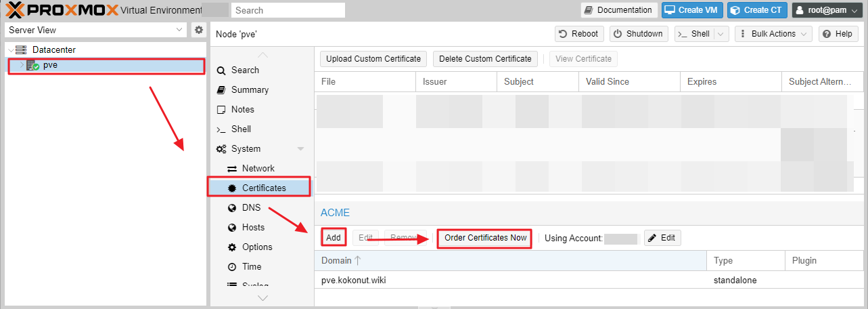This screenshot has width=868, height=309.
Task: Click the Subject column header
Action: click(537, 81)
